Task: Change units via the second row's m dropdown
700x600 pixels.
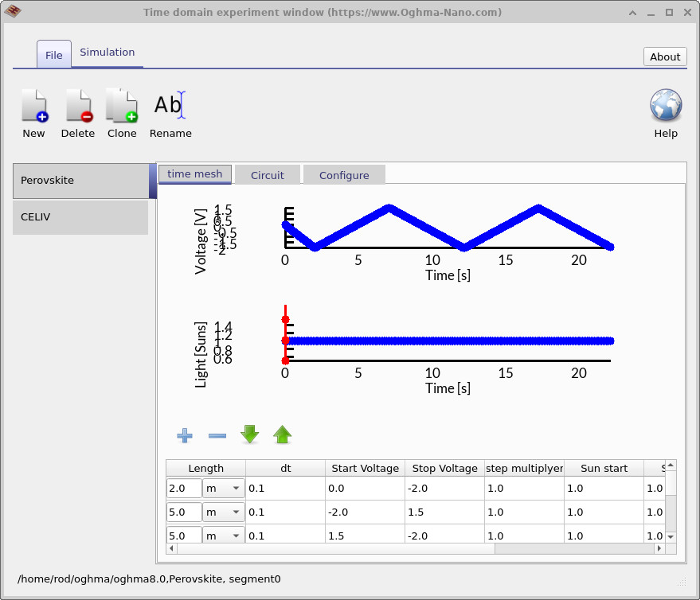Action: pos(223,512)
